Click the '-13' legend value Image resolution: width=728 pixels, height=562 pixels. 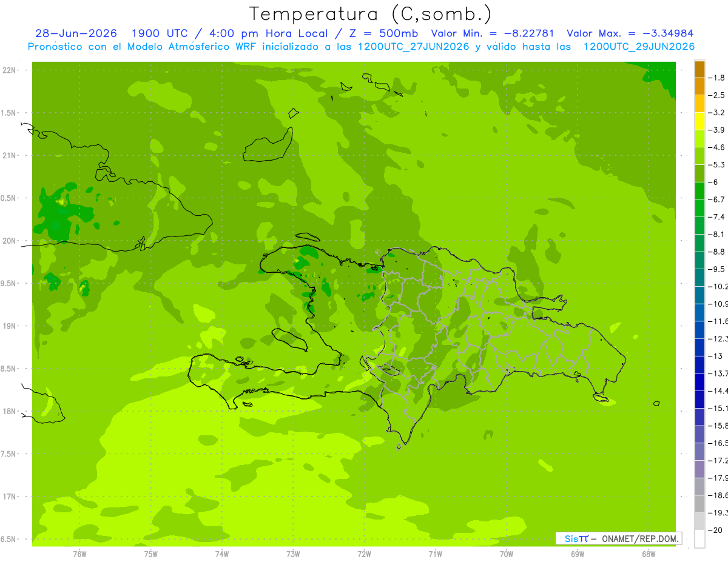715,356
